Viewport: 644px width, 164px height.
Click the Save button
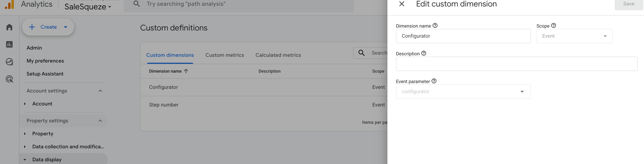click(629, 4)
